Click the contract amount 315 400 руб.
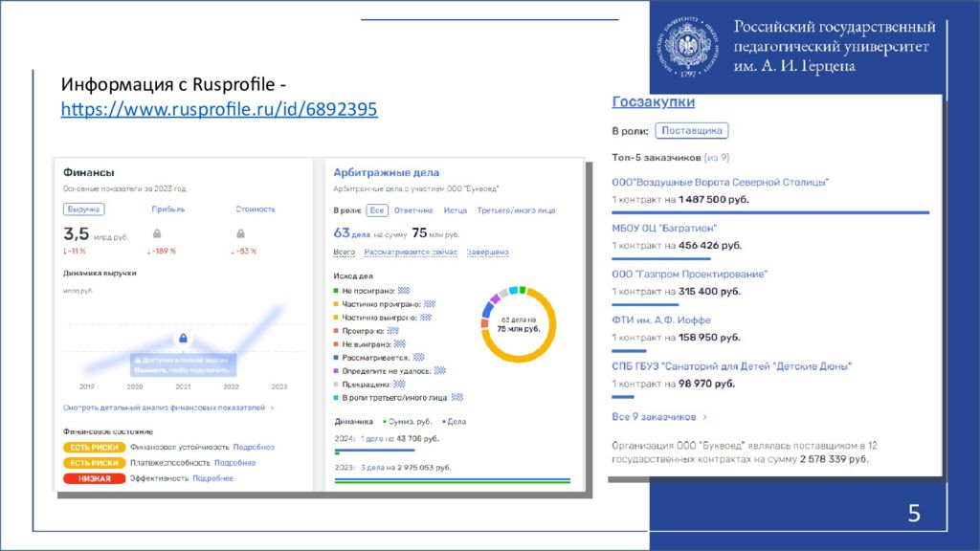 click(x=709, y=292)
